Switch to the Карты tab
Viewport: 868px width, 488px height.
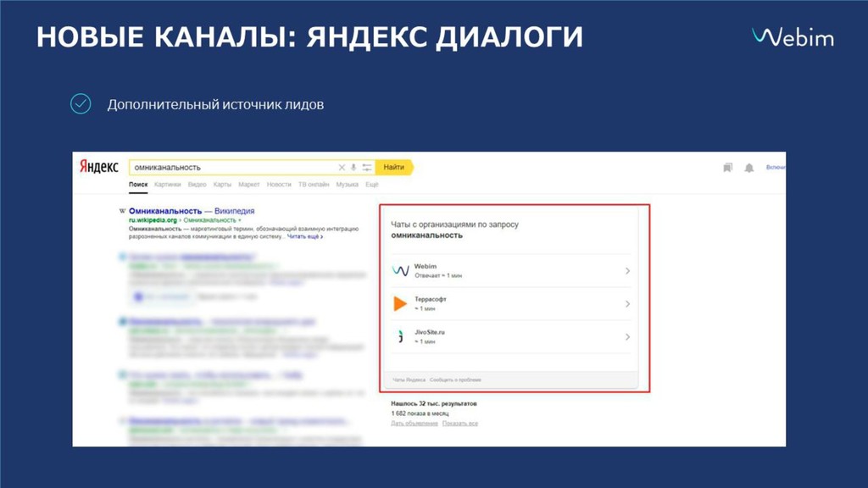[223, 185]
